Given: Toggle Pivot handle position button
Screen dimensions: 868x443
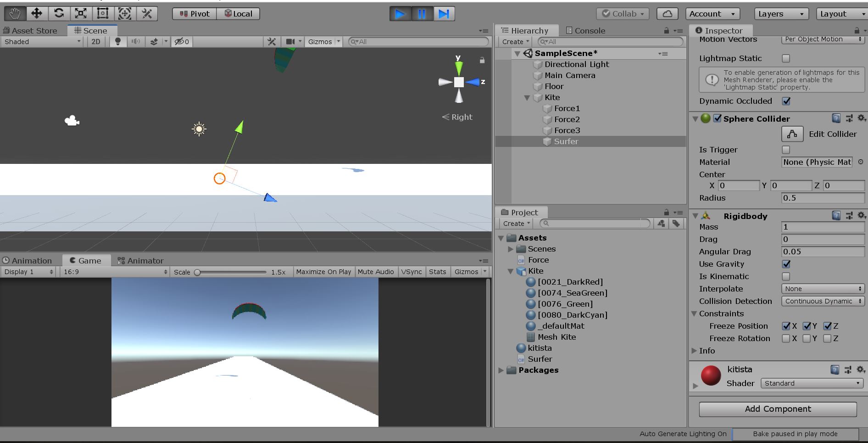Looking at the screenshot, I should (x=195, y=14).
